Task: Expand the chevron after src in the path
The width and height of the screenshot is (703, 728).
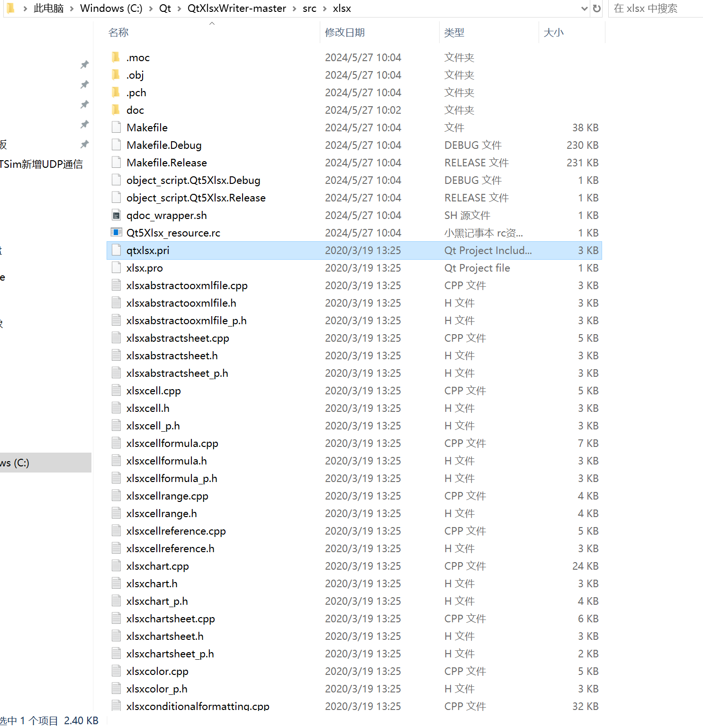Action: (x=324, y=9)
